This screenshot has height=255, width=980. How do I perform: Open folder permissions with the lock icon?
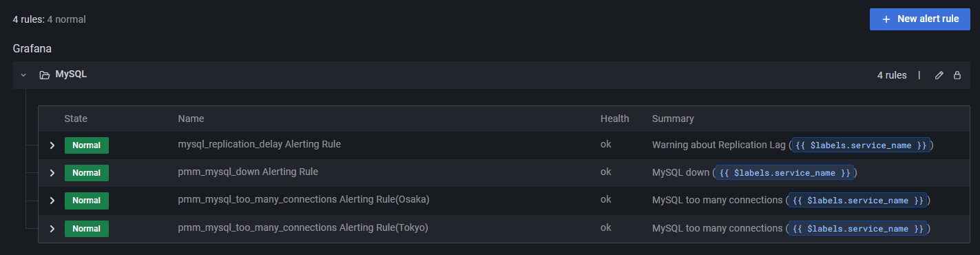tap(957, 75)
